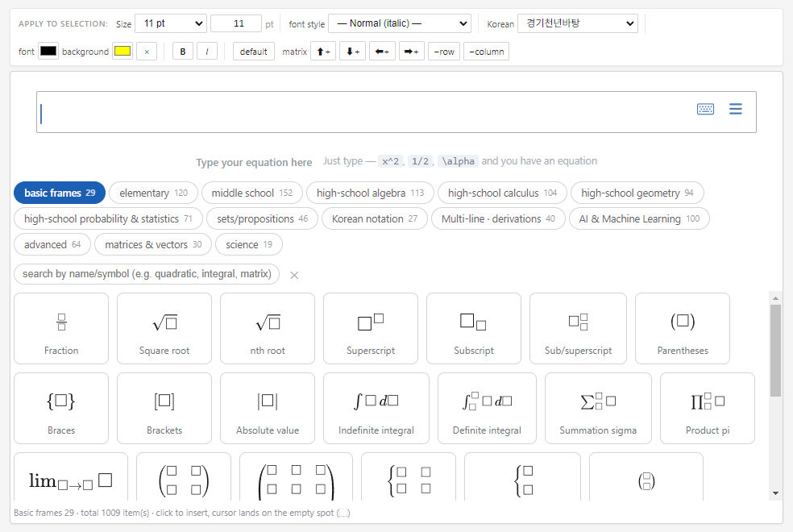Open the font style dropdown
The width and height of the screenshot is (793, 532).
click(400, 23)
